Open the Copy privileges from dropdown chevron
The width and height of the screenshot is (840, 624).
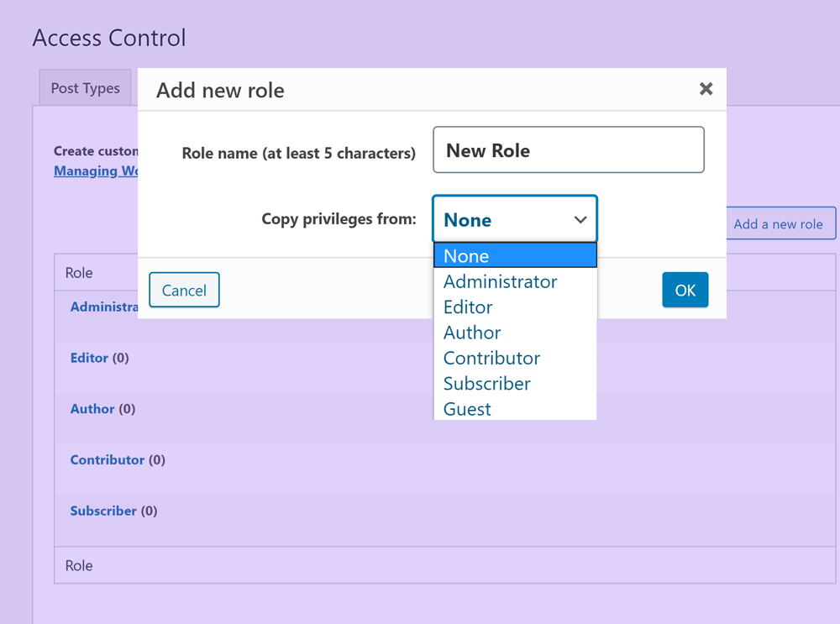580,218
